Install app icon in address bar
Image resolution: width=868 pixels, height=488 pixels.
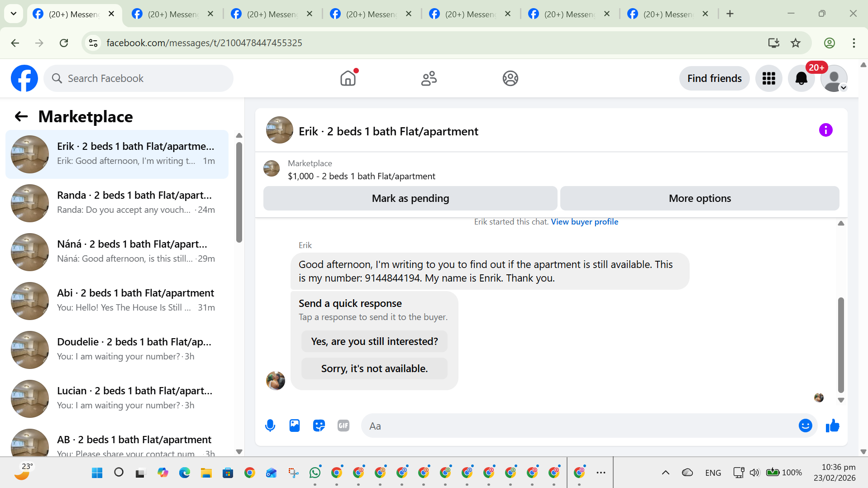pos(773,43)
